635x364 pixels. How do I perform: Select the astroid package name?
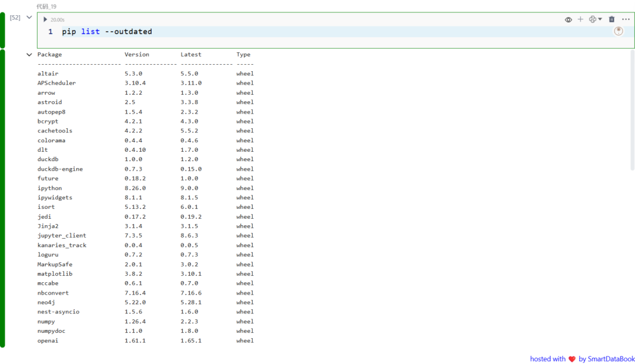[49, 102]
